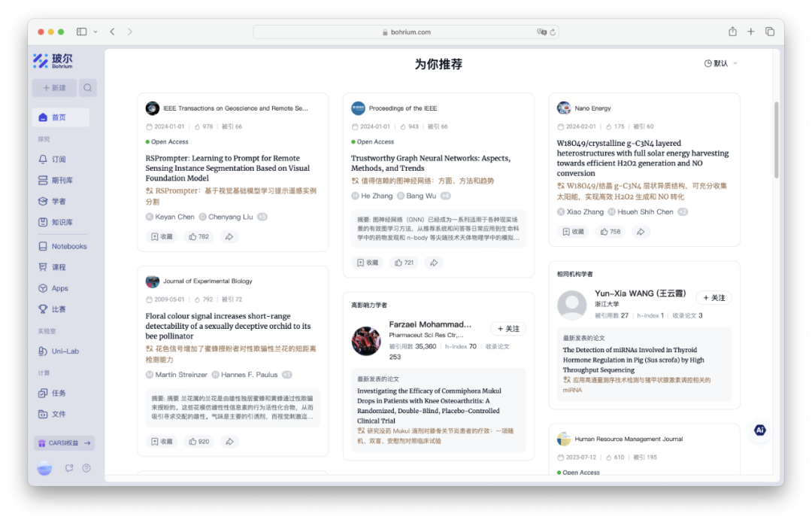Go back in Safari
This screenshot has height=523, width=812.
pos(112,32)
